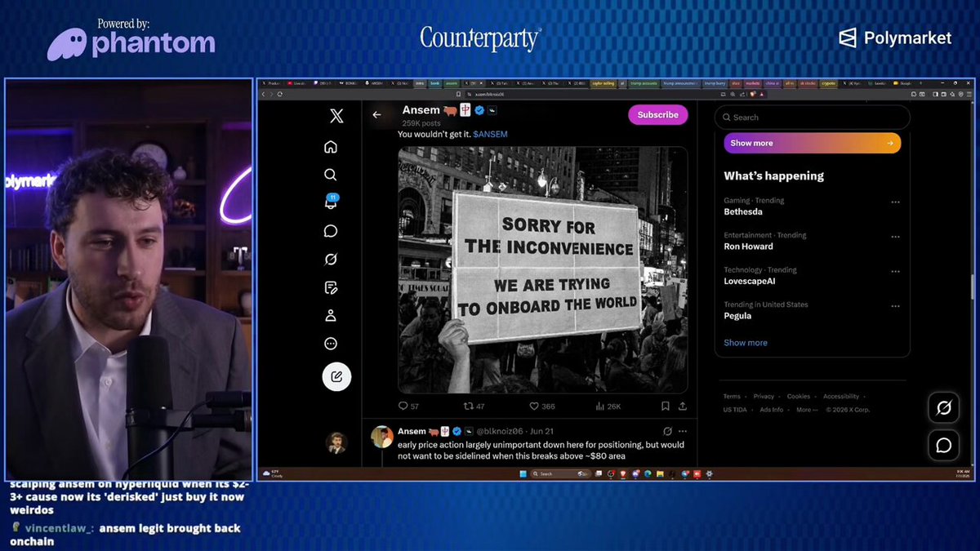Image resolution: width=980 pixels, height=551 pixels.
Task: Open account avatar menu in X sidebar
Action: pos(336,442)
